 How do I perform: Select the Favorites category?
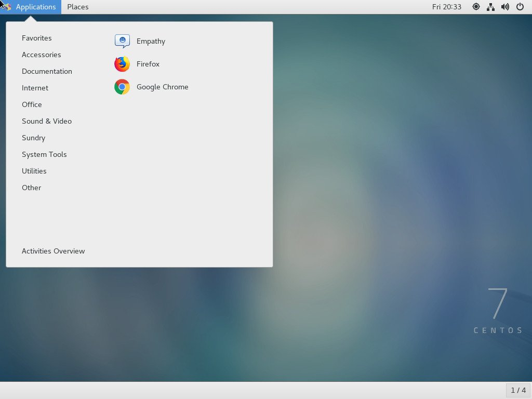(x=37, y=38)
